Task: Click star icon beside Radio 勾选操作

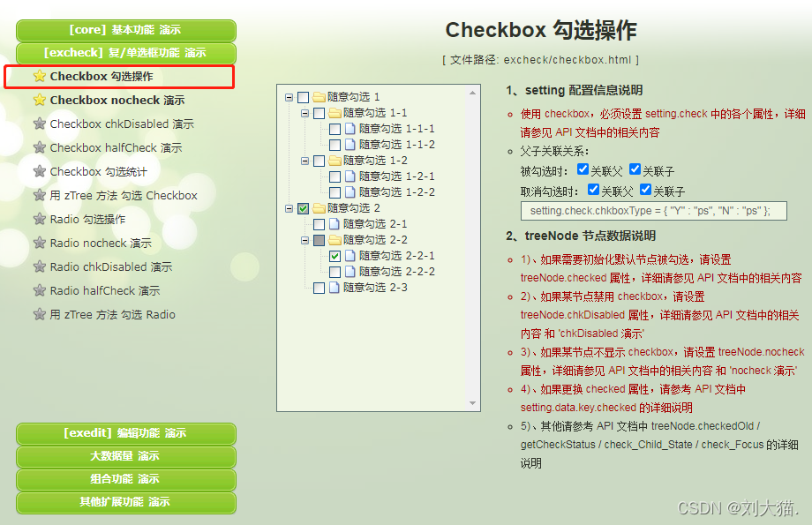Action: (x=40, y=219)
